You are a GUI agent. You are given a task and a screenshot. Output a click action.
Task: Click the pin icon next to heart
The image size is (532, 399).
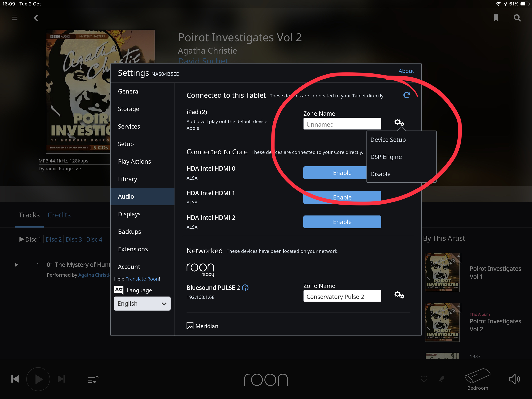[442, 379]
